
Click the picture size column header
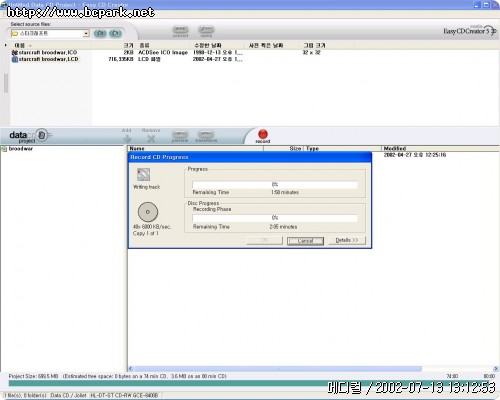pyautogui.click(x=327, y=45)
